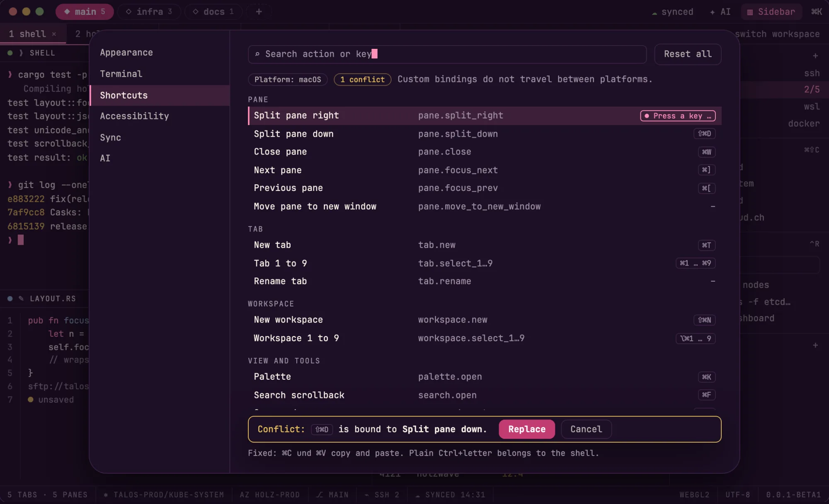The image size is (829, 504).
Task: Click the MAIN git branch status
Action: click(x=332, y=495)
